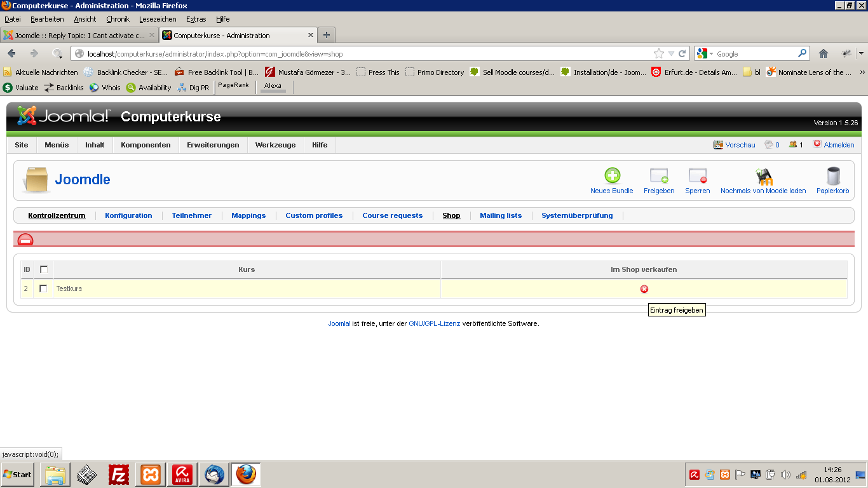This screenshot has width=868, height=488.
Task: Click the Sperren toolbar icon
Action: point(697,177)
